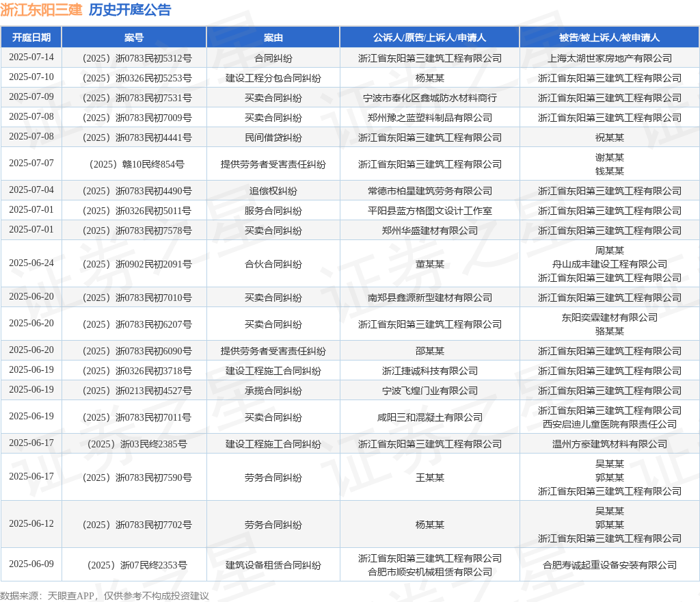The width and height of the screenshot is (700, 602).
Task: Select the cause 服务合同纠纷
Action: (273, 211)
